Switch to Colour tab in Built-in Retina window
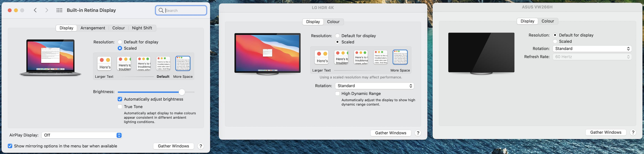This screenshot has height=154, width=644. [x=118, y=28]
